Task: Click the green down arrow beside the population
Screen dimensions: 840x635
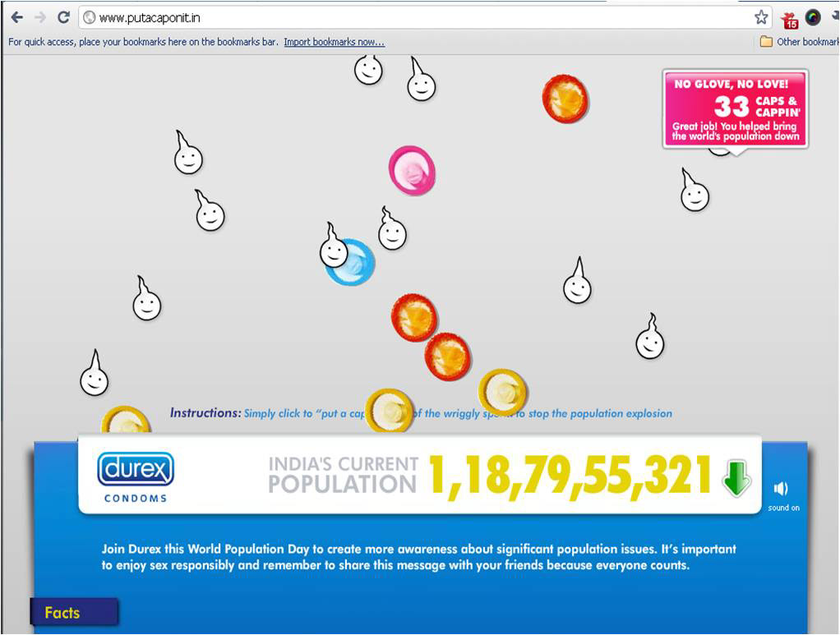Action: tap(736, 477)
